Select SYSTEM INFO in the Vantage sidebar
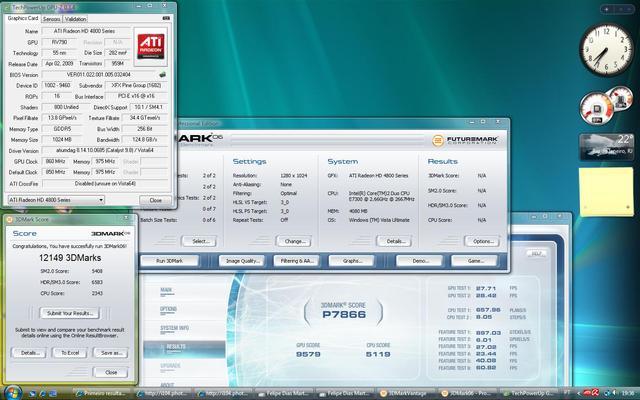640x400 pixels. click(174, 328)
